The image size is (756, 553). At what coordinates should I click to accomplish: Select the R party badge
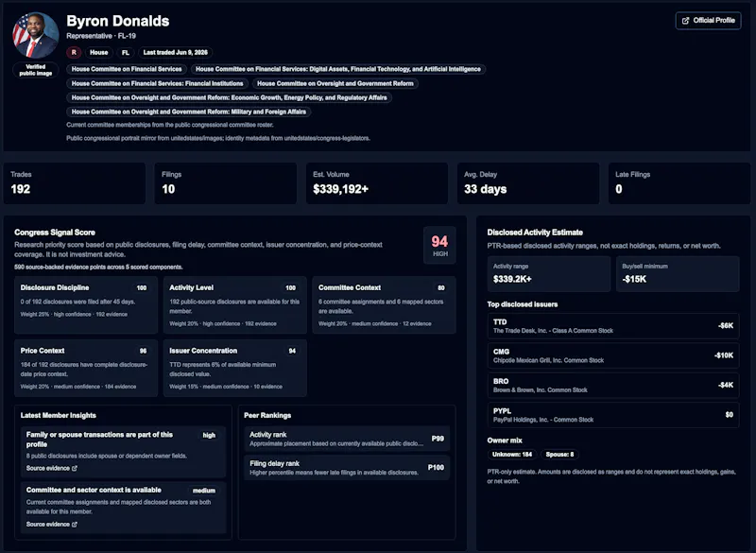74,52
